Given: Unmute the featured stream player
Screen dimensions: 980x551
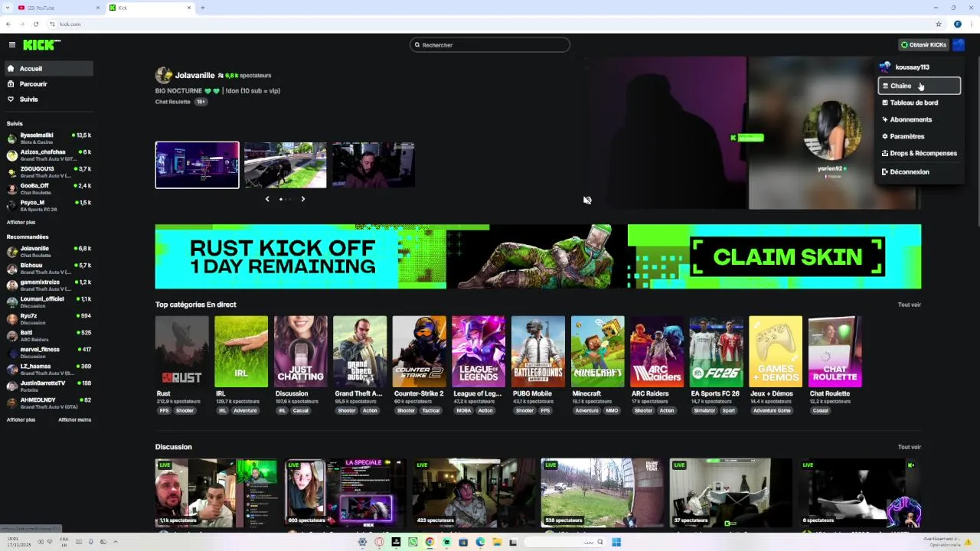Looking at the screenshot, I should 587,201.
